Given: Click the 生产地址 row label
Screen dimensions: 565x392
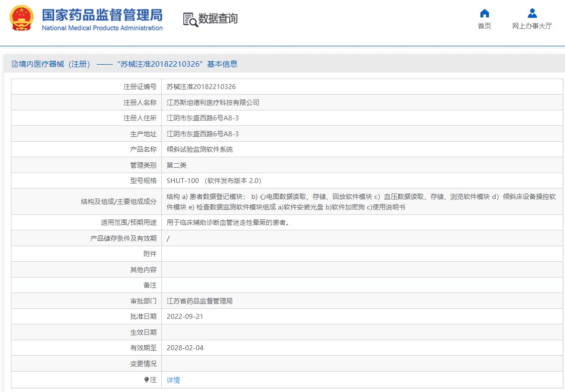Looking at the screenshot, I should click(143, 134).
